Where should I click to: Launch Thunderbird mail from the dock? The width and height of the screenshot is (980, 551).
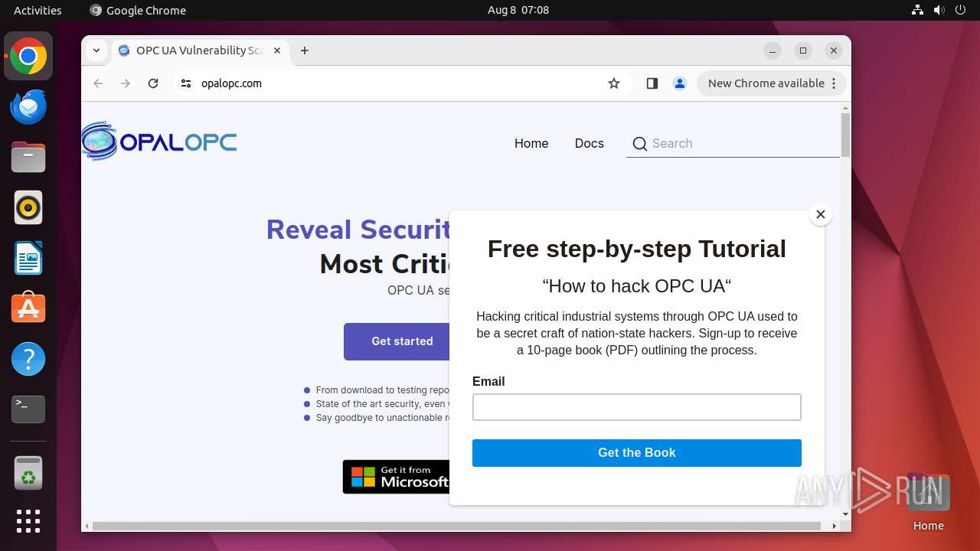pyautogui.click(x=28, y=107)
